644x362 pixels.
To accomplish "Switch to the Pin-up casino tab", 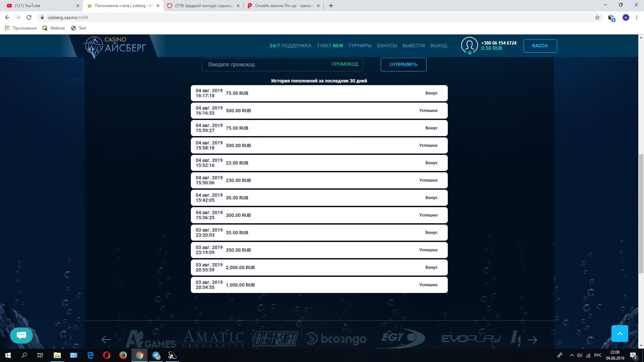I will pos(283,6).
